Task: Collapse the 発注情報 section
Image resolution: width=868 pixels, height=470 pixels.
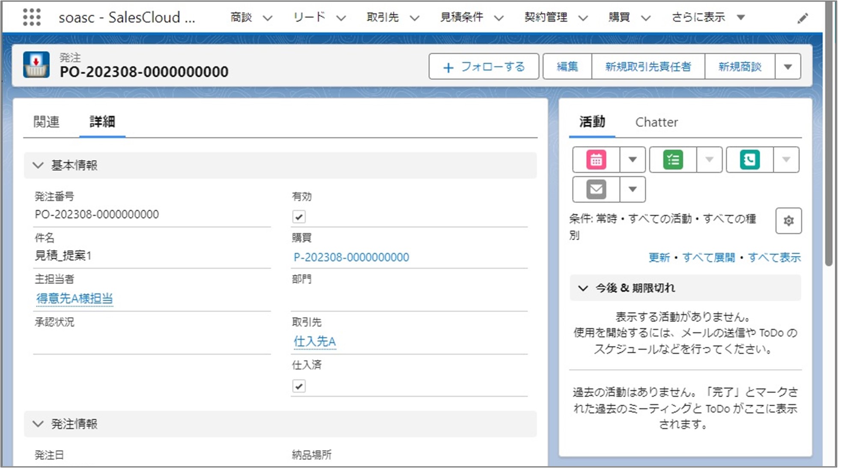Action: click(38, 424)
